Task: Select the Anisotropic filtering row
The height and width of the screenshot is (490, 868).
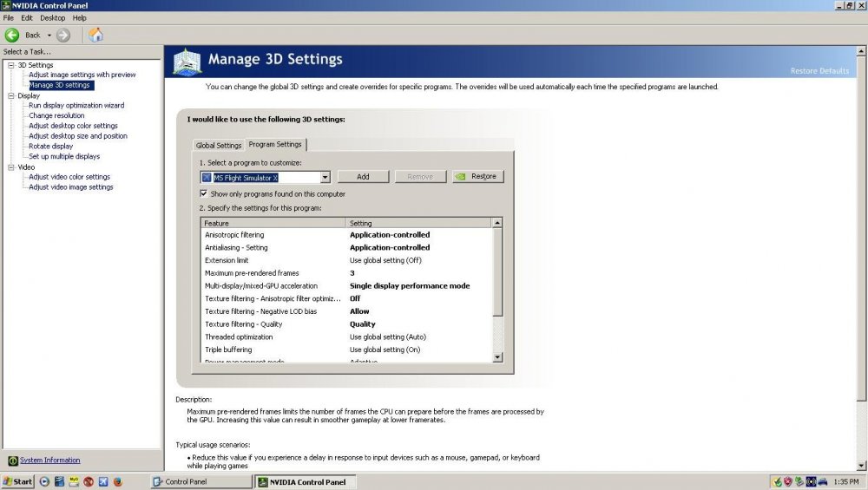Action: click(346, 235)
